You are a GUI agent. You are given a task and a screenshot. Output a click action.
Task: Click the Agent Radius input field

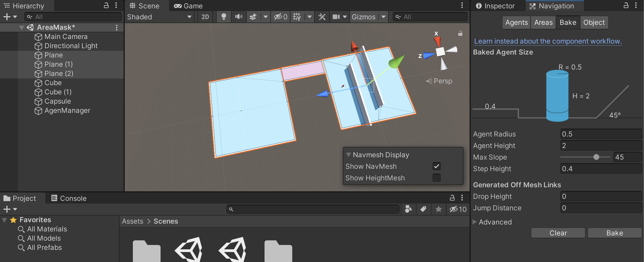(x=601, y=134)
